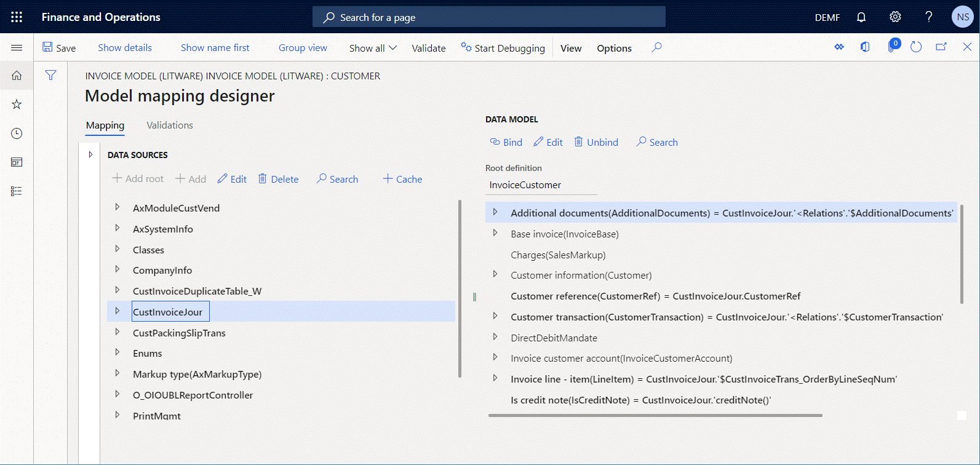Open the Favorites star in sidebar
The image size is (980, 465).
pos(17,105)
